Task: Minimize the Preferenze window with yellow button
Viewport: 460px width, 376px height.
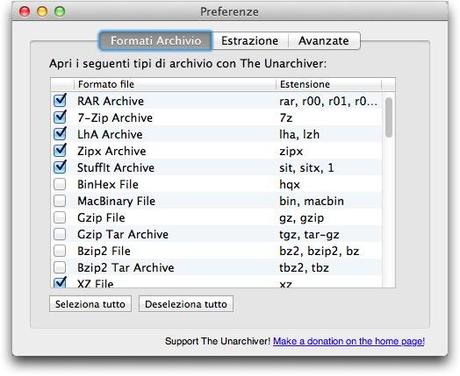Action: tap(42, 12)
